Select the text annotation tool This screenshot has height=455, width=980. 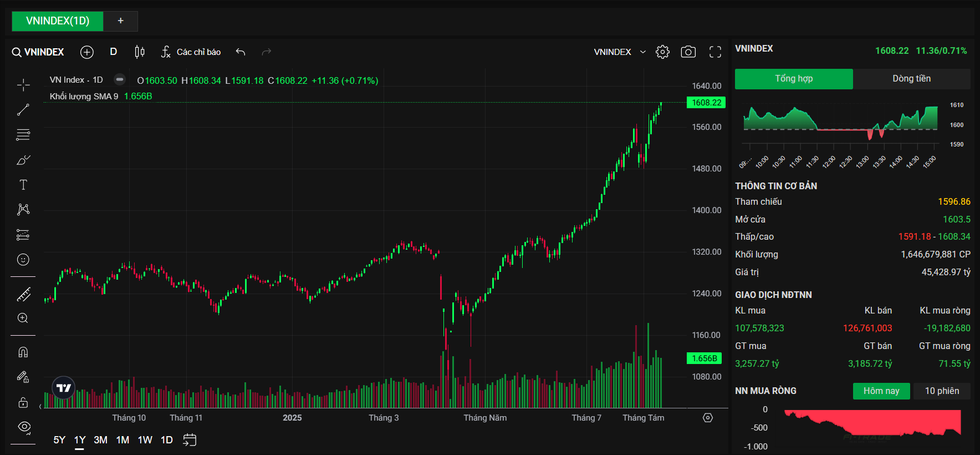point(23,185)
